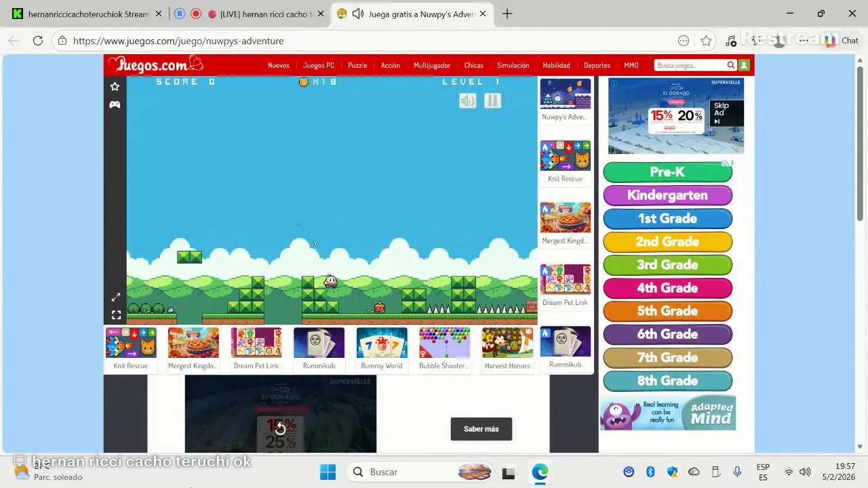
Task: Open Microsoft Edge from the taskbar
Action: point(540,472)
